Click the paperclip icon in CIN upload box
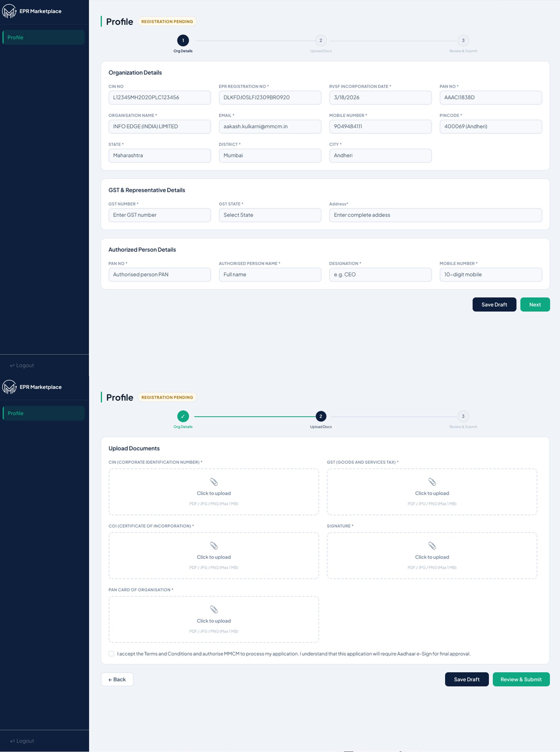 214,482
